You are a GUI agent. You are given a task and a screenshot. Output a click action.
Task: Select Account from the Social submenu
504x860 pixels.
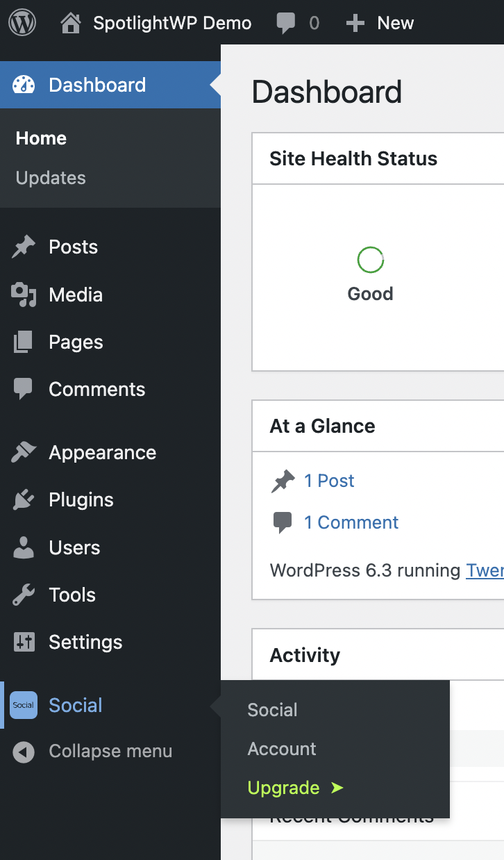tap(282, 749)
